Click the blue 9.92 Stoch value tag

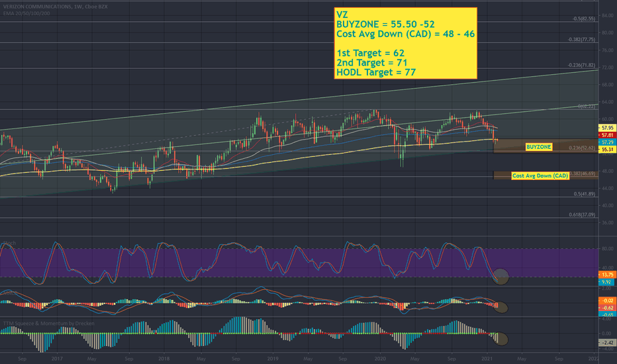607,282
